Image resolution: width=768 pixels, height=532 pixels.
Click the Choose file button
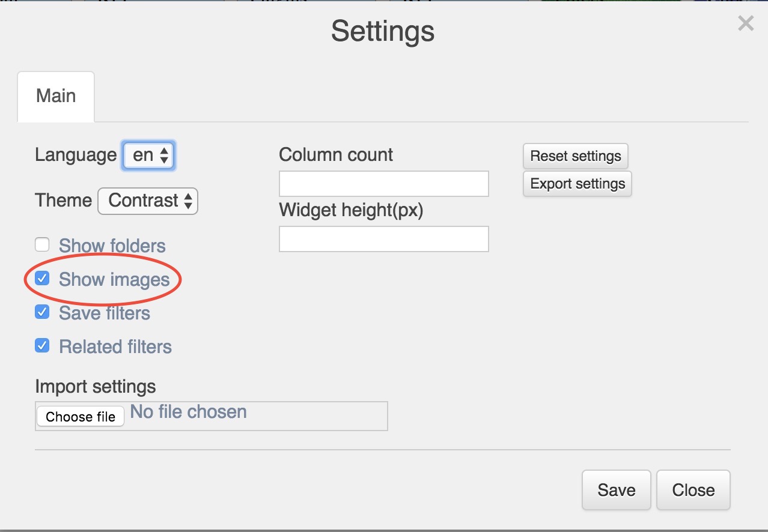click(x=81, y=417)
